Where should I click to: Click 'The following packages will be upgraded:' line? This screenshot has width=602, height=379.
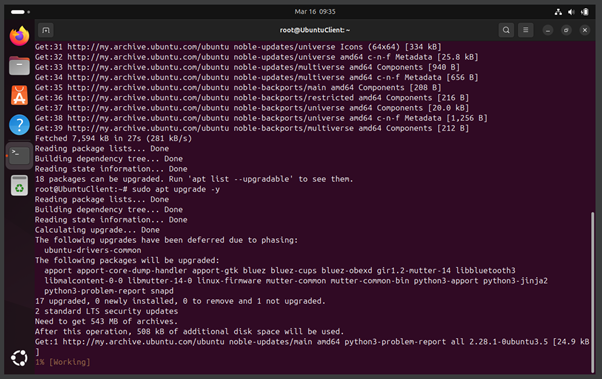[127, 260]
